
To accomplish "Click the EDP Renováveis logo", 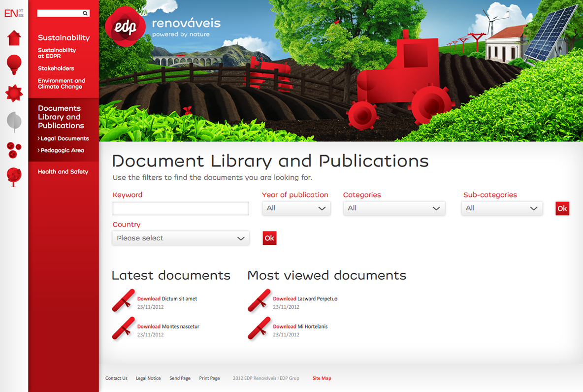I will coord(163,27).
